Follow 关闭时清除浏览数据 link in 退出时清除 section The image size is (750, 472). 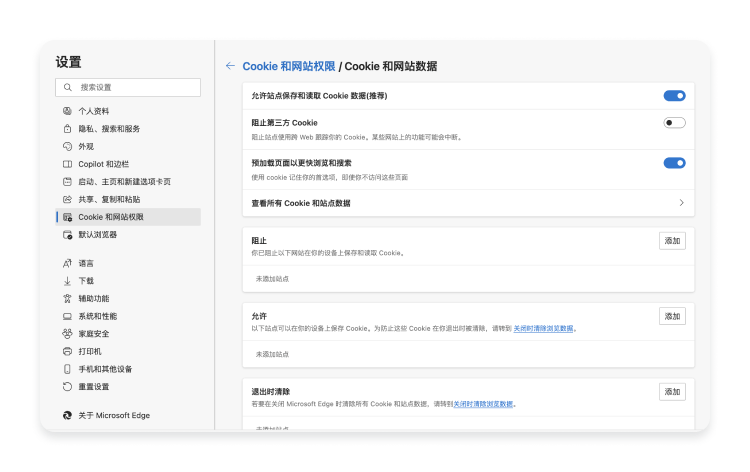coord(483,404)
